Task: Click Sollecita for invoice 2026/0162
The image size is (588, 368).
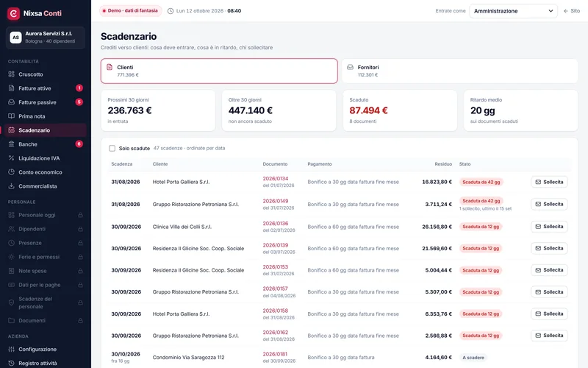Action: pyautogui.click(x=549, y=336)
